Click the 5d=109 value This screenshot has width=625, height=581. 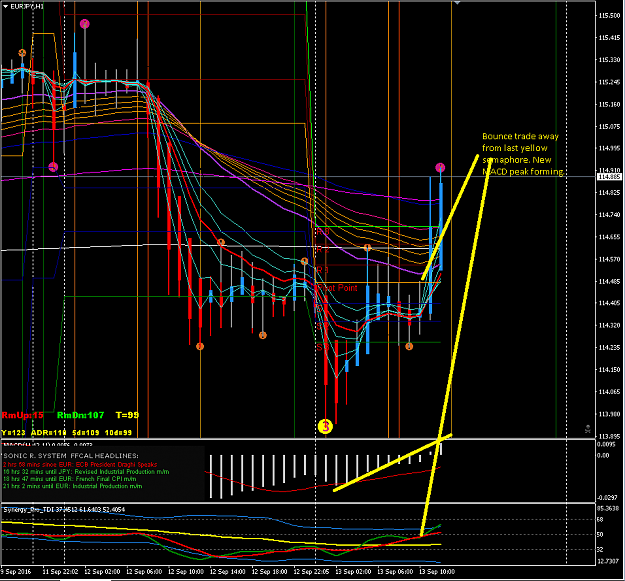click(85, 432)
